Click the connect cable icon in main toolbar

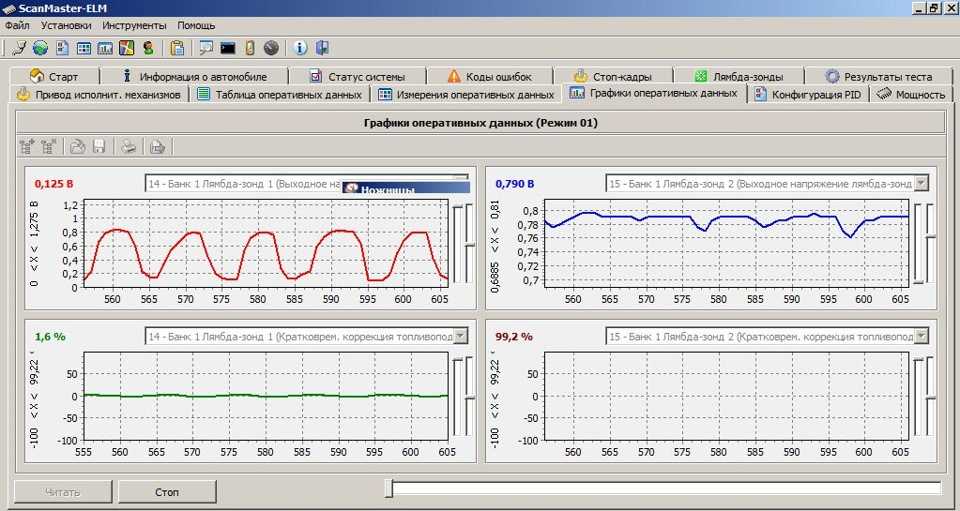[x=20, y=48]
